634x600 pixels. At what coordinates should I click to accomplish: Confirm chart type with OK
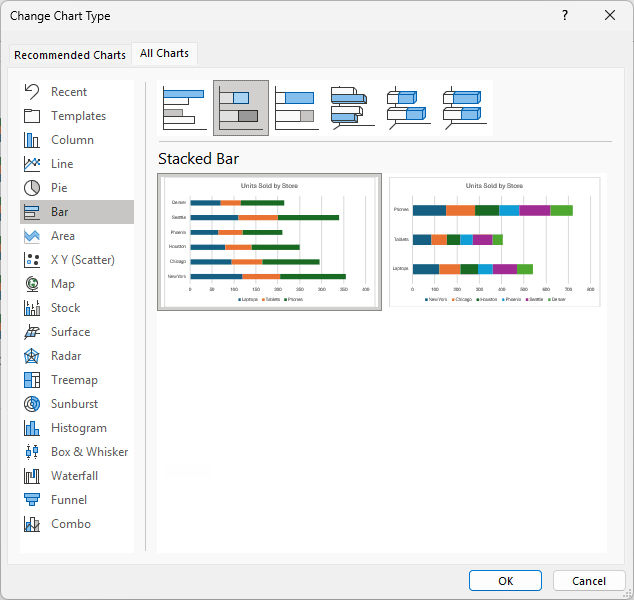pyautogui.click(x=505, y=581)
